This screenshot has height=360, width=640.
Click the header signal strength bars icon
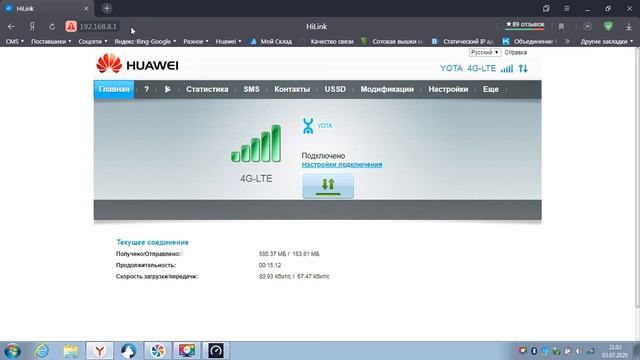point(507,69)
